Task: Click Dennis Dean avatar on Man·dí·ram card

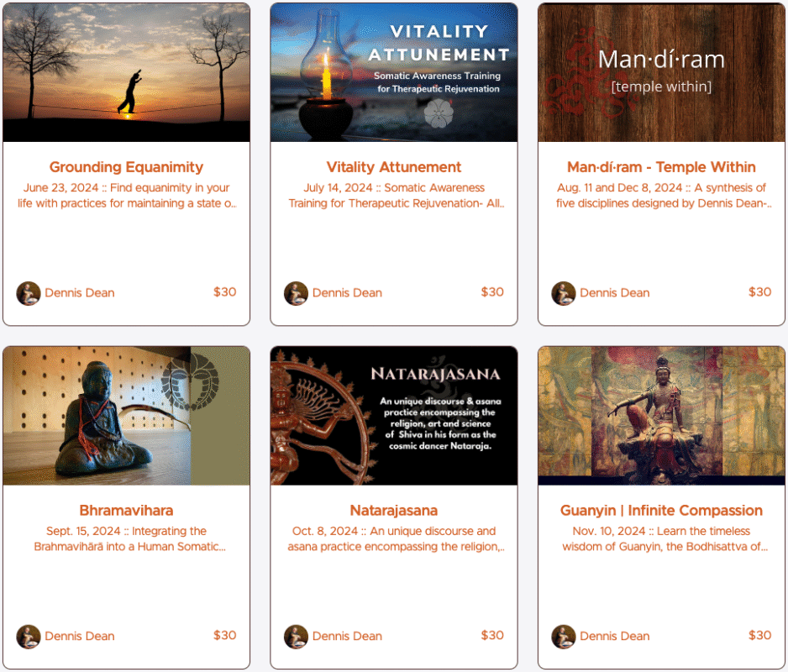Action: pyautogui.click(x=564, y=293)
